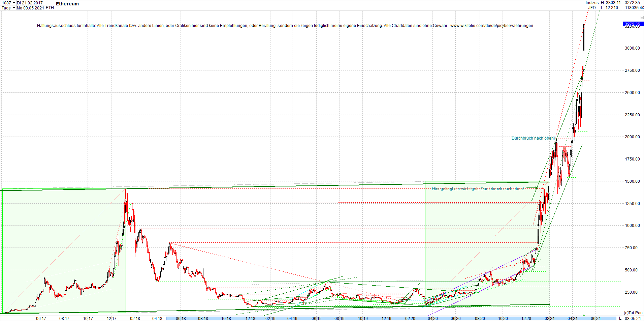Click the 2500.00 price axis label

tap(633, 93)
